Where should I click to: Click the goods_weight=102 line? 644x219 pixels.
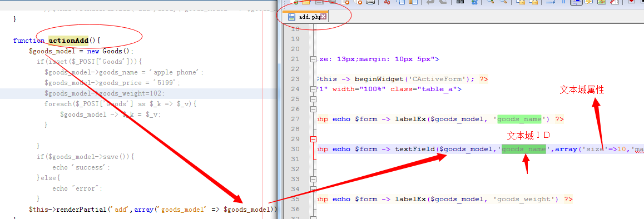(105, 94)
